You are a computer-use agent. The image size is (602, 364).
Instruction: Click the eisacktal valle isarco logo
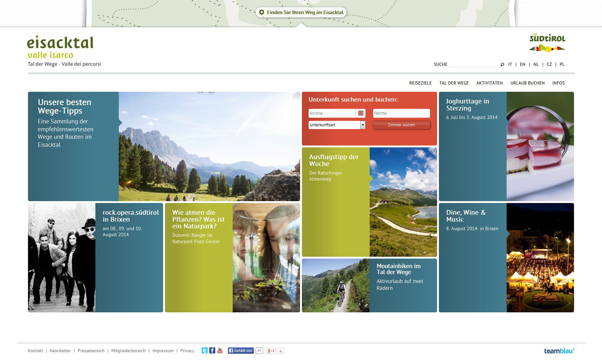click(60, 47)
